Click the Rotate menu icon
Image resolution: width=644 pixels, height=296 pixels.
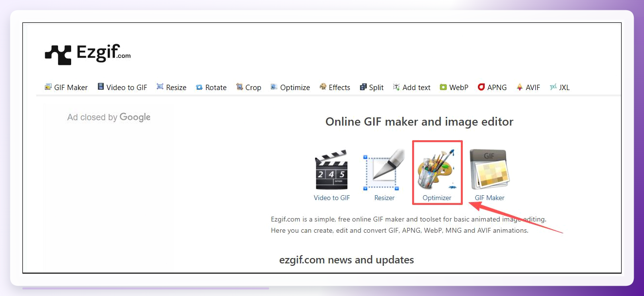[x=199, y=87]
